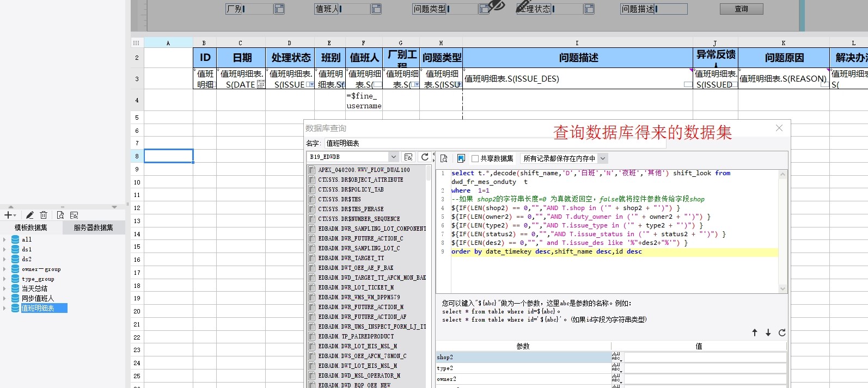
Task: Move parameter up with the up arrow
Action: [x=755, y=332]
